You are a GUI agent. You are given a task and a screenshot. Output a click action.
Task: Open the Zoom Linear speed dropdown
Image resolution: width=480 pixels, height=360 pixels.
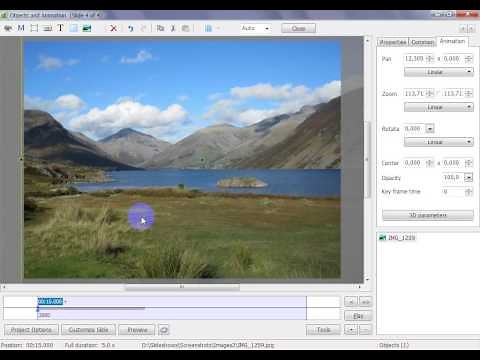pyautogui.click(x=439, y=107)
